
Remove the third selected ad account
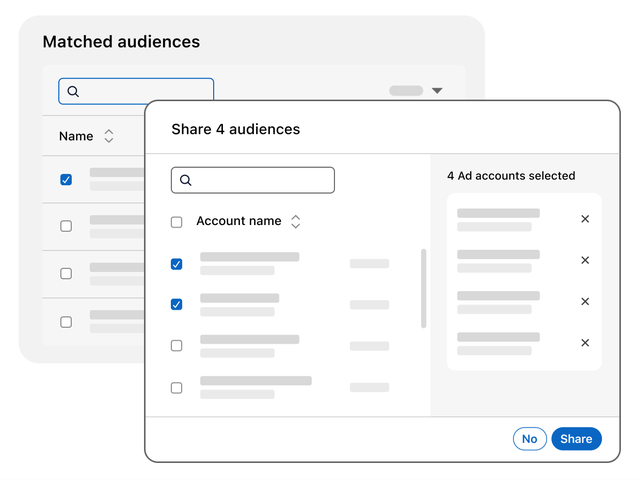coord(585,302)
